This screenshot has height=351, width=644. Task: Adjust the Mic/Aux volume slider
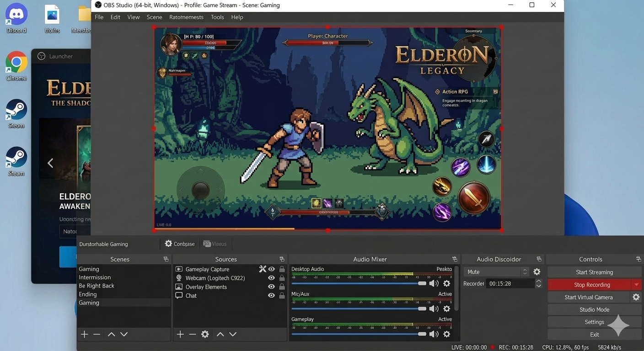pos(360,309)
